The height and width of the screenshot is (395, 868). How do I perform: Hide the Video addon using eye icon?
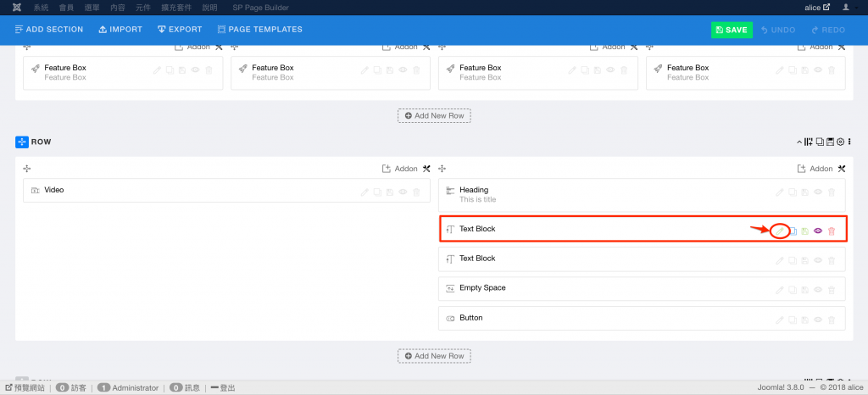[x=403, y=192]
